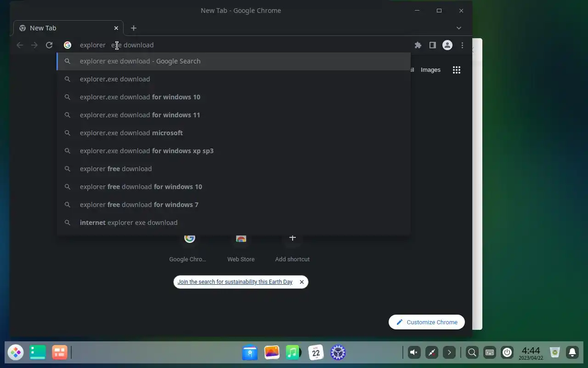Open the calendar app showing 22
This screenshot has width=588, height=368.
(316, 353)
